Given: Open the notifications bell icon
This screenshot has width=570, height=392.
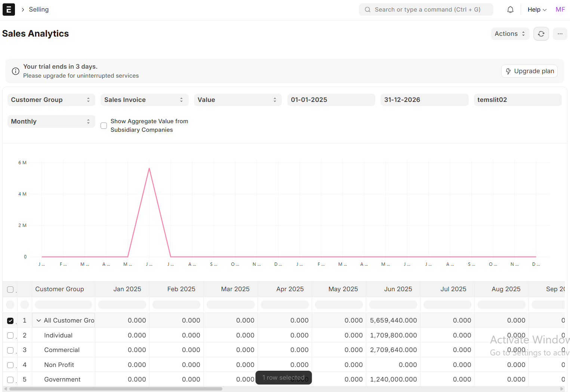Looking at the screenshot, I should click(510, 10).
